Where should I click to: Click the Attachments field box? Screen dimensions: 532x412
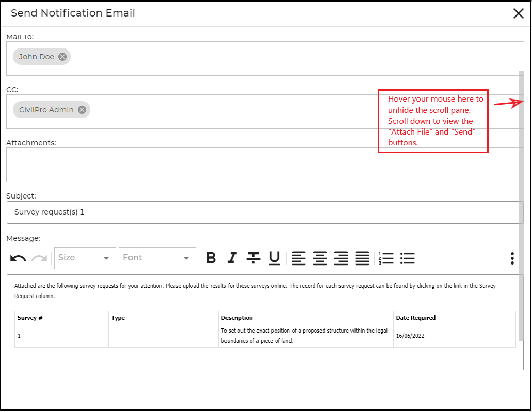[264, 164]
